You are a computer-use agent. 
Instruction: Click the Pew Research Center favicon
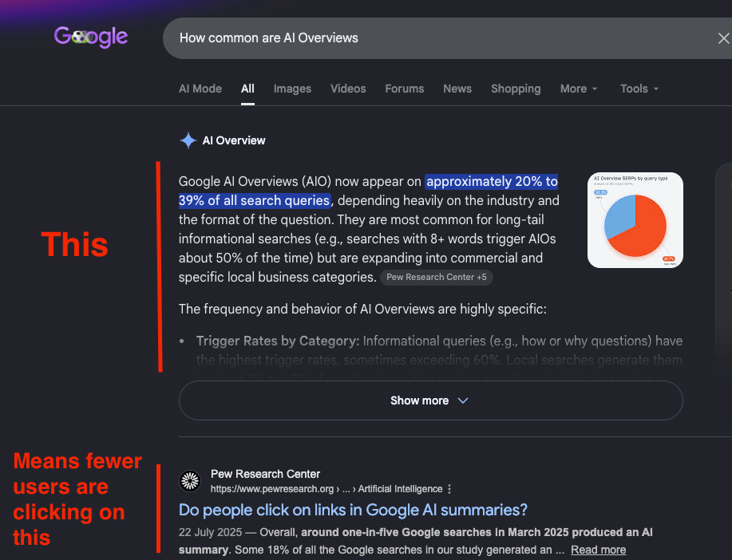[x=190, y=481]
